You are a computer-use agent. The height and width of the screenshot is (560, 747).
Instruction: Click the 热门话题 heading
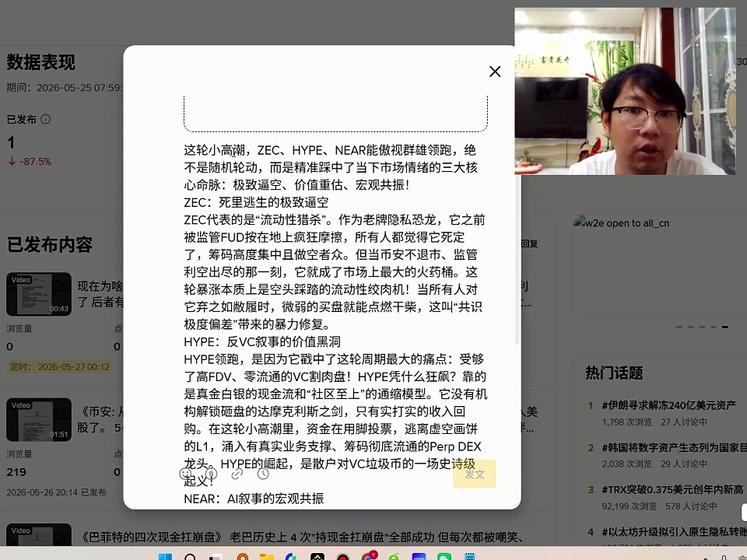click(x=614, y=373)
